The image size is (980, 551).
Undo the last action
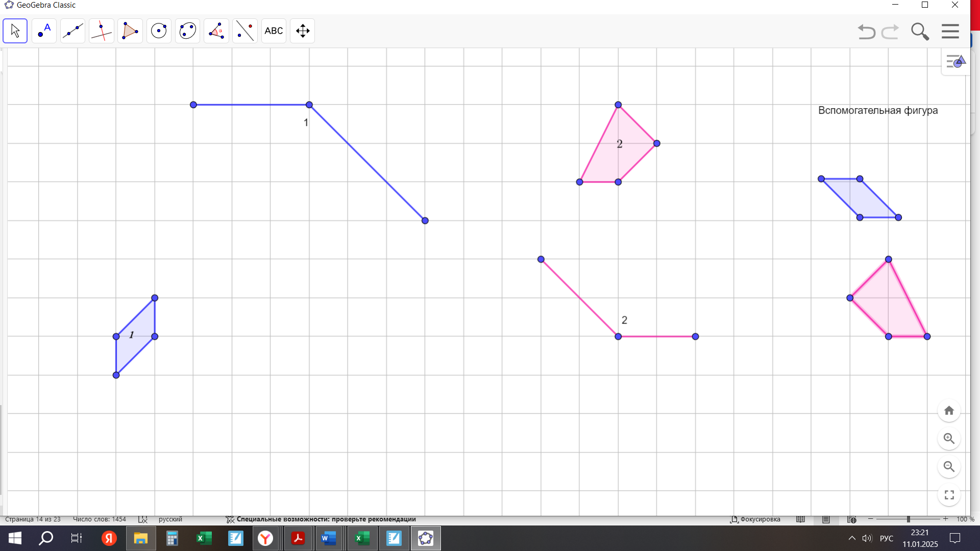[866, 32]
